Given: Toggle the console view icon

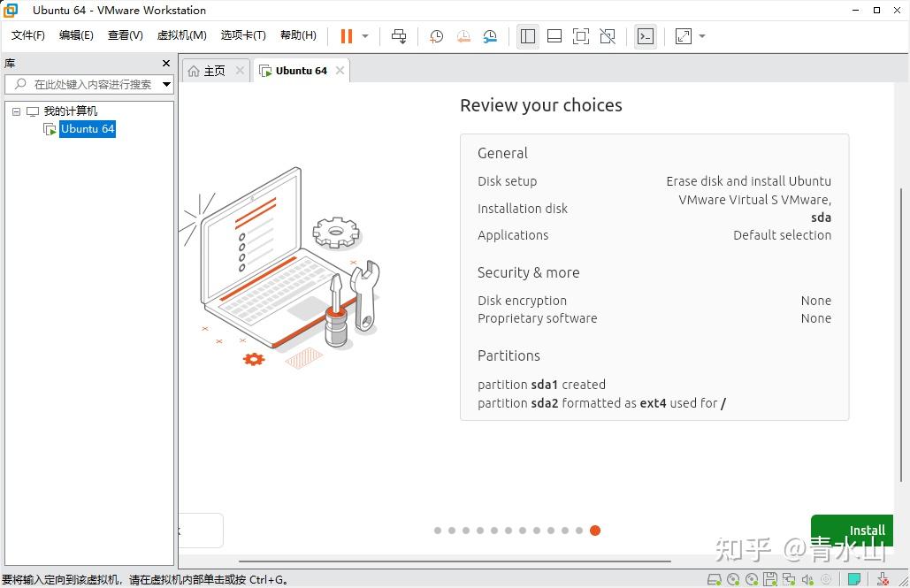Looking at the screenshot, I should tap(646, 36).
